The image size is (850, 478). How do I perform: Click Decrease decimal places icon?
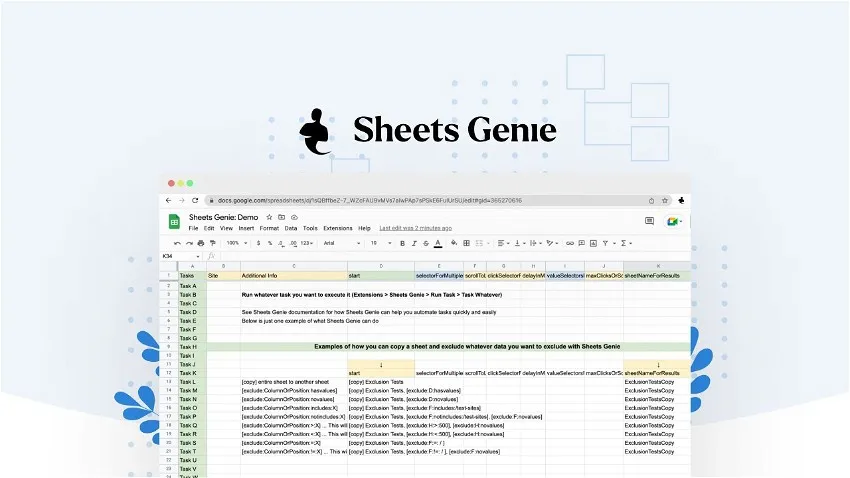pos(281,243)
